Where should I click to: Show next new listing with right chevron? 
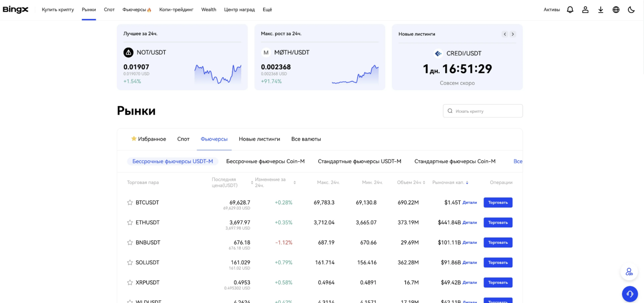[513, 34]
